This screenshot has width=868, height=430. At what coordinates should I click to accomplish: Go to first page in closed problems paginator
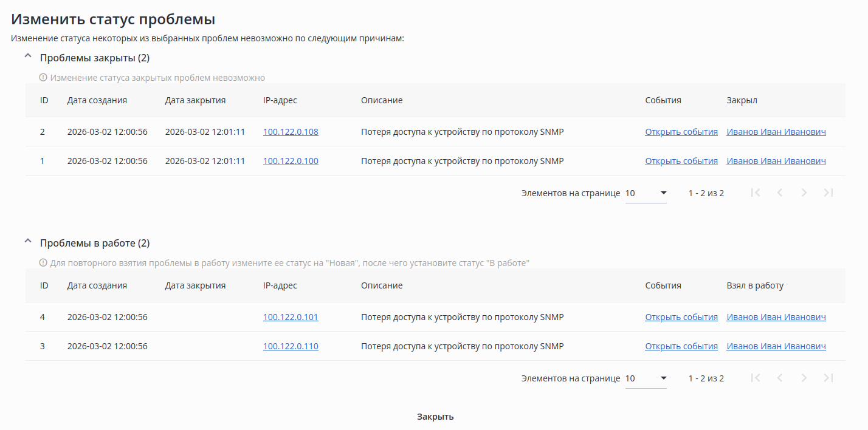click(756, 193)
